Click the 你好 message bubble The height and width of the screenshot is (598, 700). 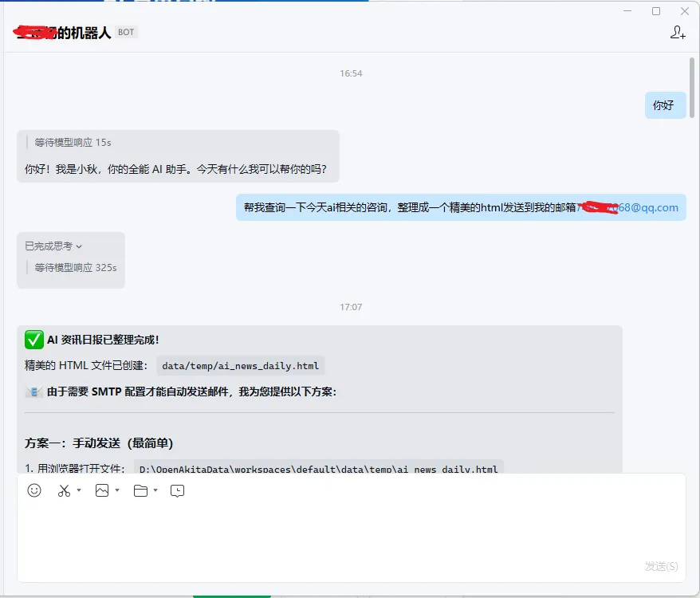tap(665, 105)
